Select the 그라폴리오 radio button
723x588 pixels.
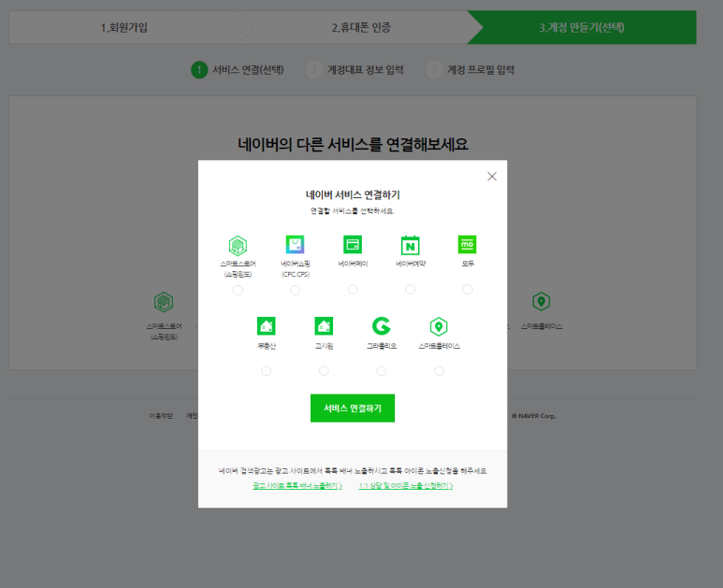pos(382,371)
